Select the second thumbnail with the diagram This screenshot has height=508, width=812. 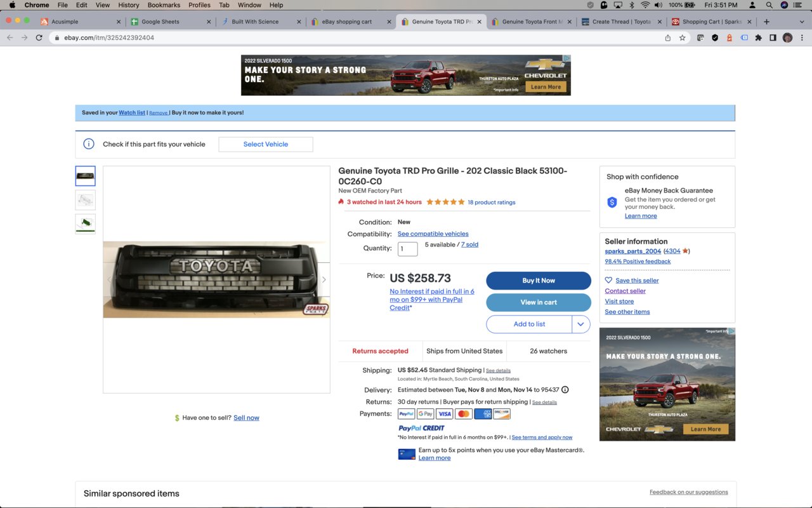click(x=85, y=200)
